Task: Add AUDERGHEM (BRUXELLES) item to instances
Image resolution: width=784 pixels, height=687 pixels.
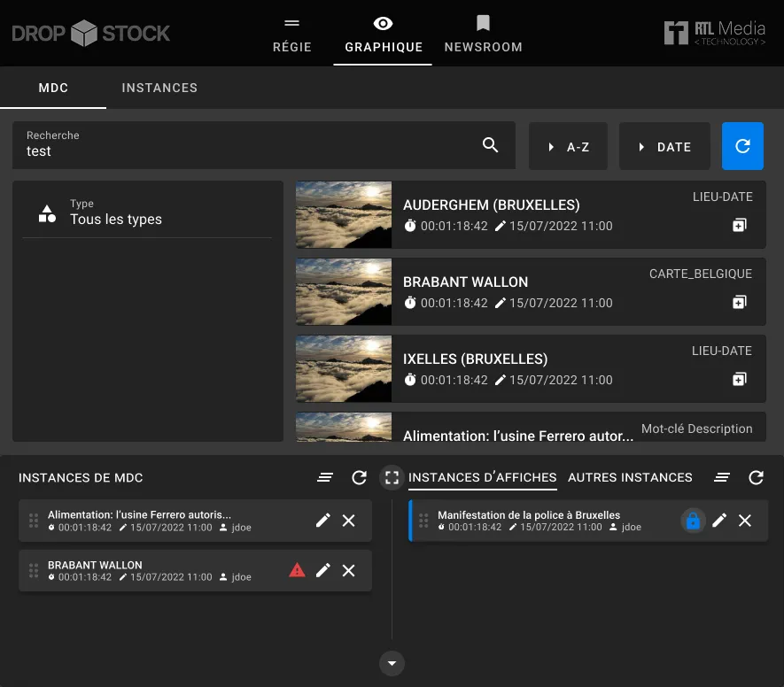Action: (739, 226)
